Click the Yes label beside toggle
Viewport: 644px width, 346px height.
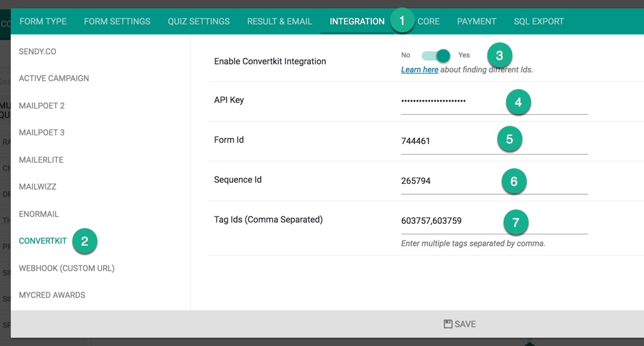464,55
